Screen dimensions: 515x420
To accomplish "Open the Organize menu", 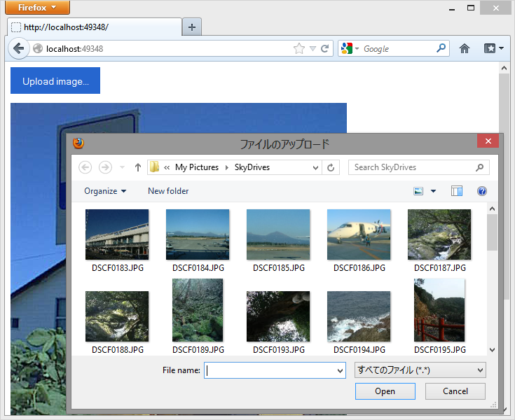I will tap(105, 191).
